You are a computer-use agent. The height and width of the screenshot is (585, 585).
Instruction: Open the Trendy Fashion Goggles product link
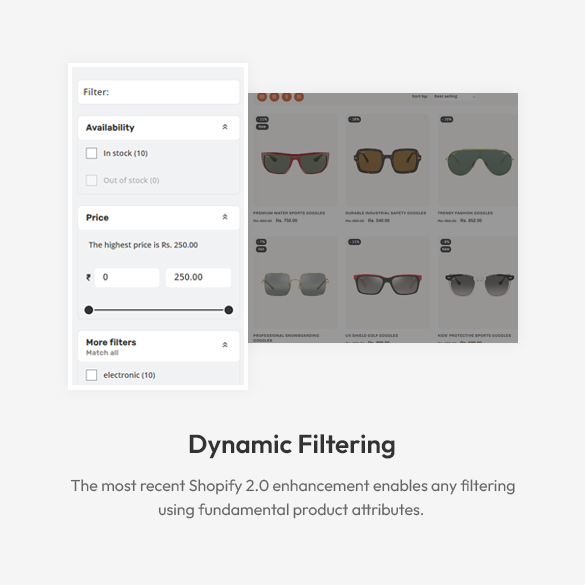point(465,213)
